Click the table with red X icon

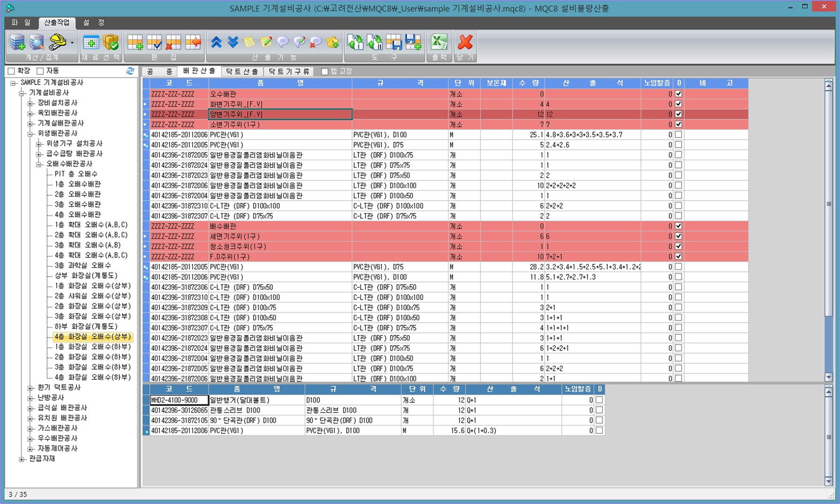173,42
